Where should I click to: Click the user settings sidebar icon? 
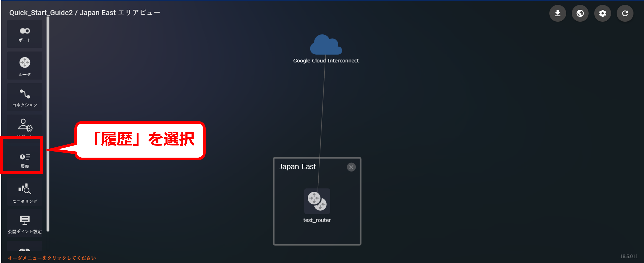click(25, 125)
